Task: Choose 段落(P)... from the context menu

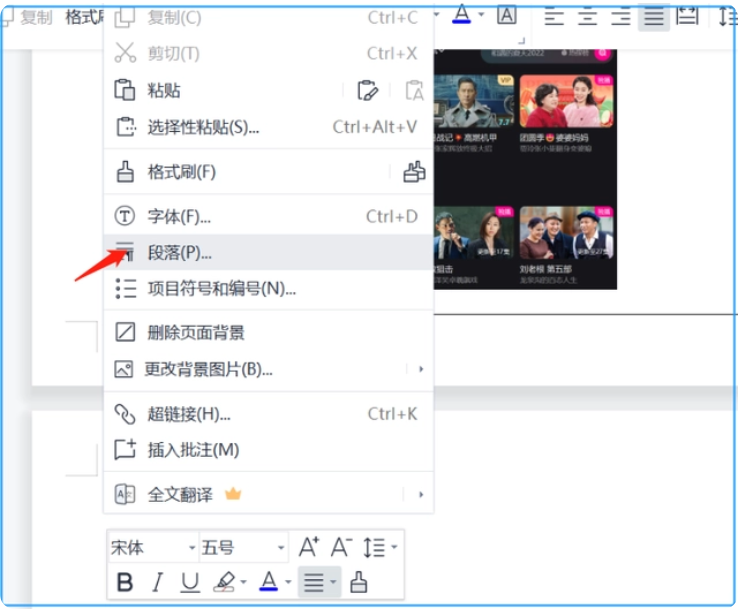Action: (x=268, y=253)
